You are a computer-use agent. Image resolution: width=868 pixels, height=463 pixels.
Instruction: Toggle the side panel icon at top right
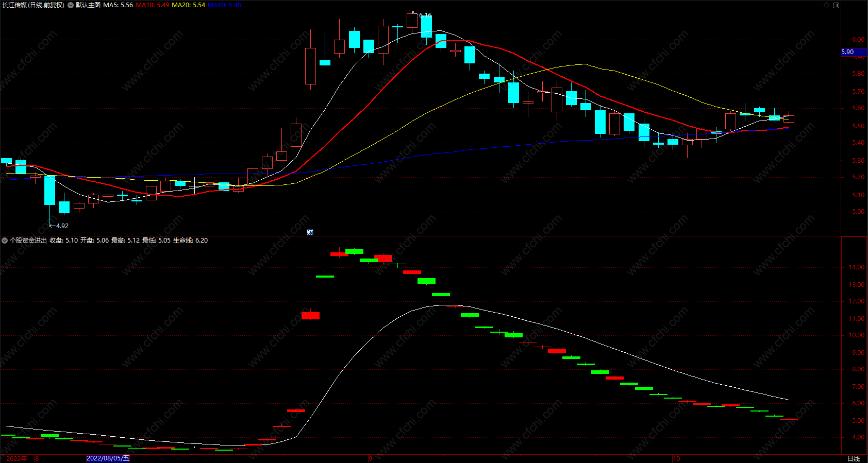pos(836,5)
